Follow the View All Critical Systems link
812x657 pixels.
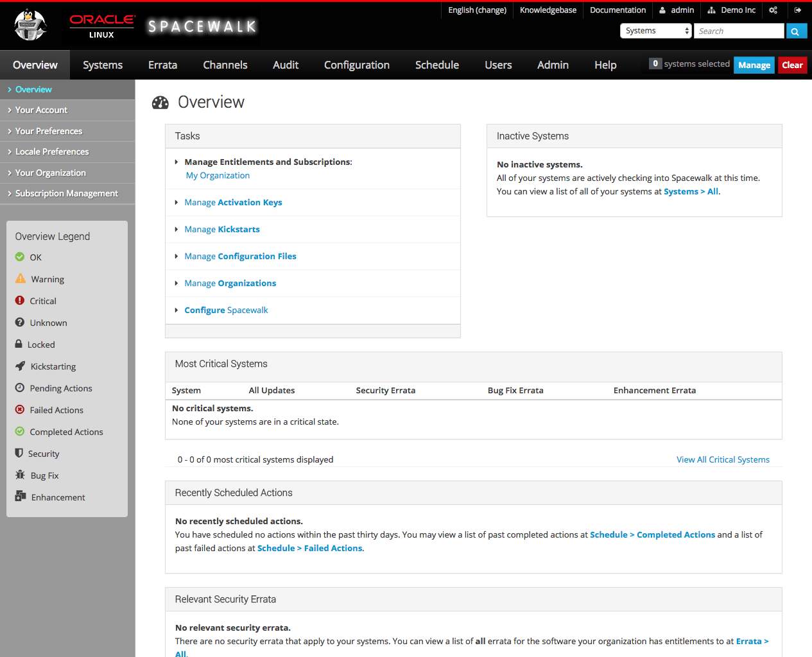tap(723, 460)
